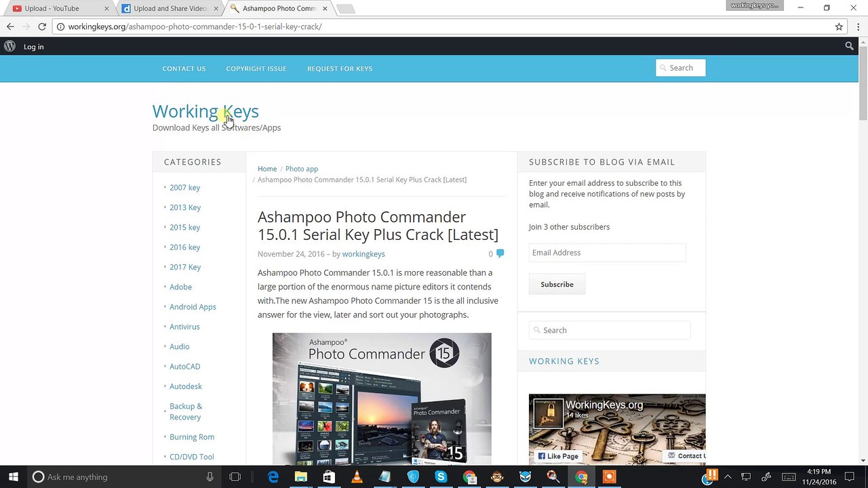Image resolution: width=868 pixels, height=488 pixels.
Task: Open Skype from the taskbar
Action: tap(441, 476)
